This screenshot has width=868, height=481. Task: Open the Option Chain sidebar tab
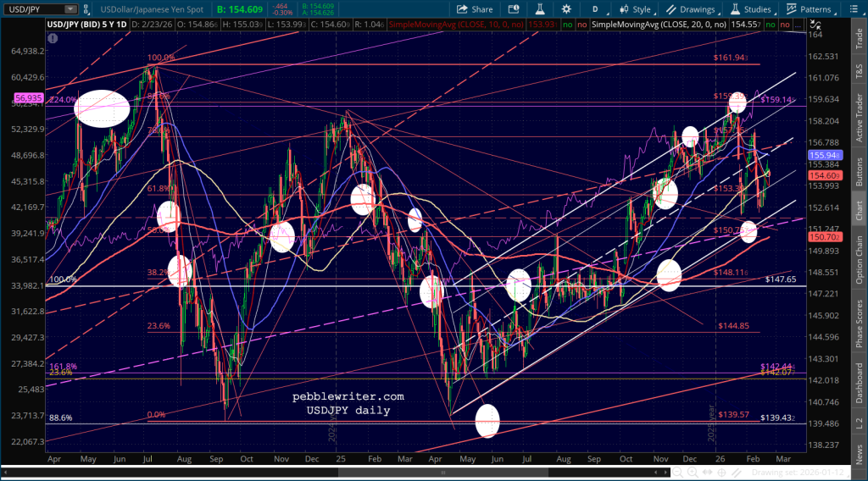click(860, 259)
